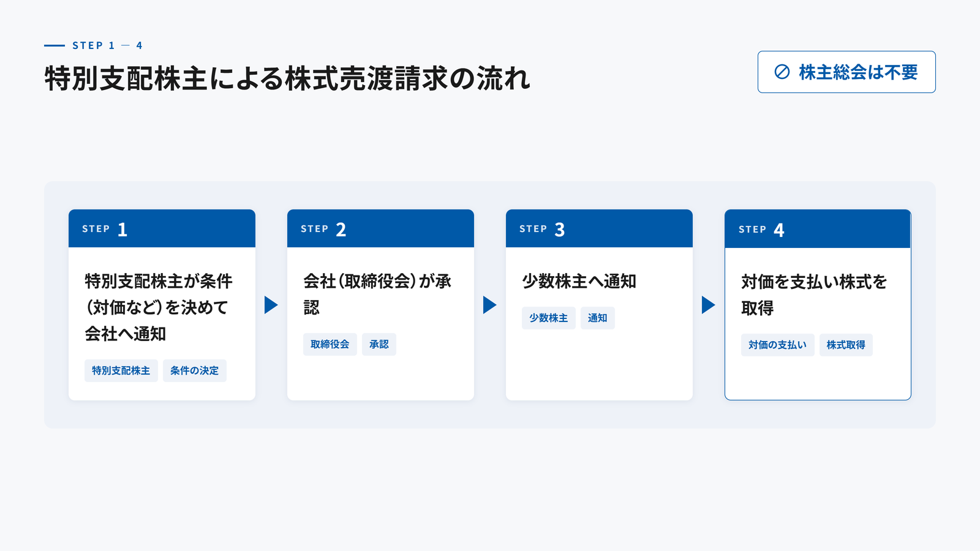980x551 pixels.
Task: Click the 株主総会は不要 badge
Action: point(846,72)
